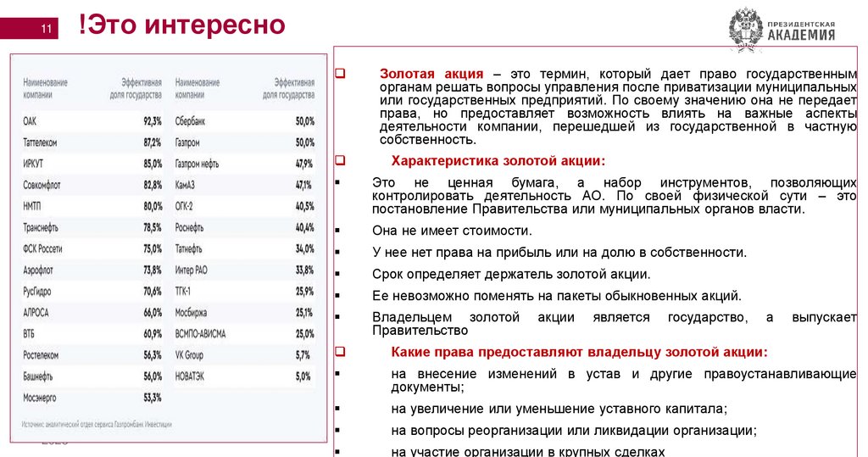Viewport: 868px width, 457px height.
Task: Click the value "92,3%" for ОАК
Action: click(153, 121)
